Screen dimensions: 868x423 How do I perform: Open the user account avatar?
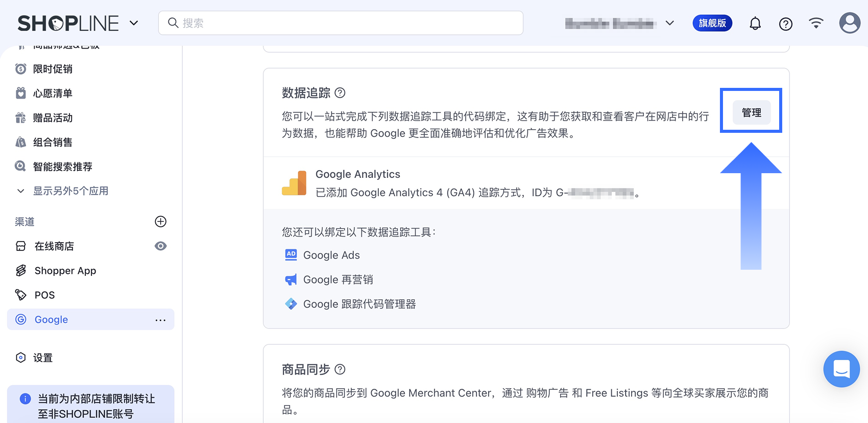[x=850, y=23]
